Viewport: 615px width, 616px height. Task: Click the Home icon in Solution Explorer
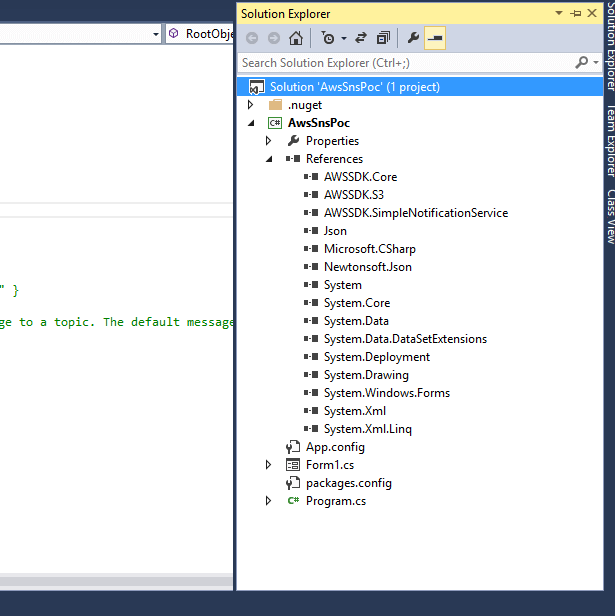click(296, 38)
